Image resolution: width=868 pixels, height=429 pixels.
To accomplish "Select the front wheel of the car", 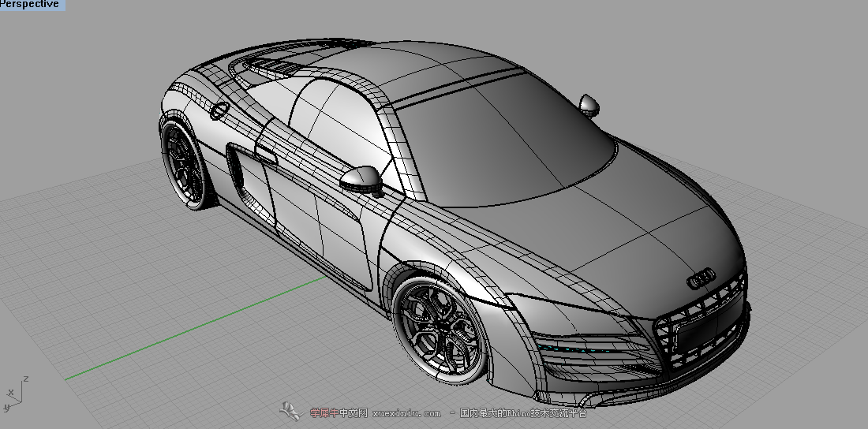I will pos(440,330).
